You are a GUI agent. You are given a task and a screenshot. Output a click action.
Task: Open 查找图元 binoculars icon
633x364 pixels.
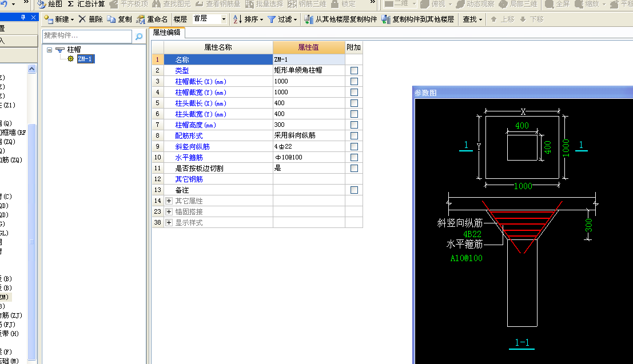156,4
